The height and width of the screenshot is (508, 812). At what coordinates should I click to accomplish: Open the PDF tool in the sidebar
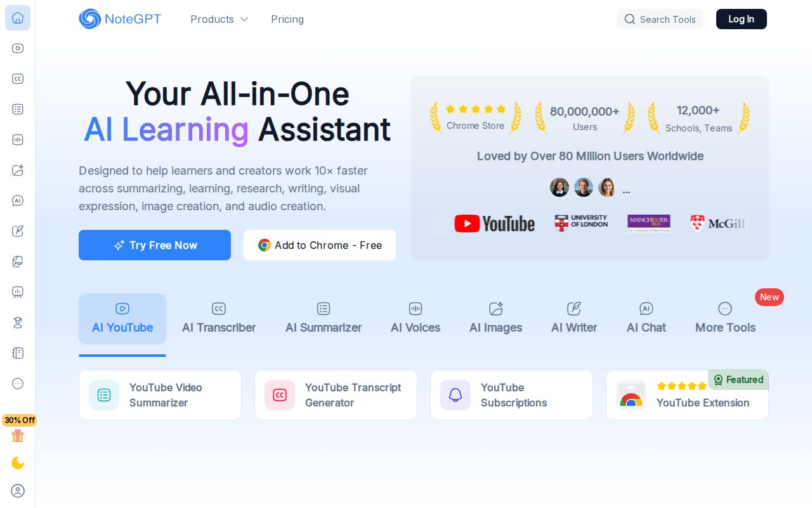pyautogui.click(x=18, y=262)
